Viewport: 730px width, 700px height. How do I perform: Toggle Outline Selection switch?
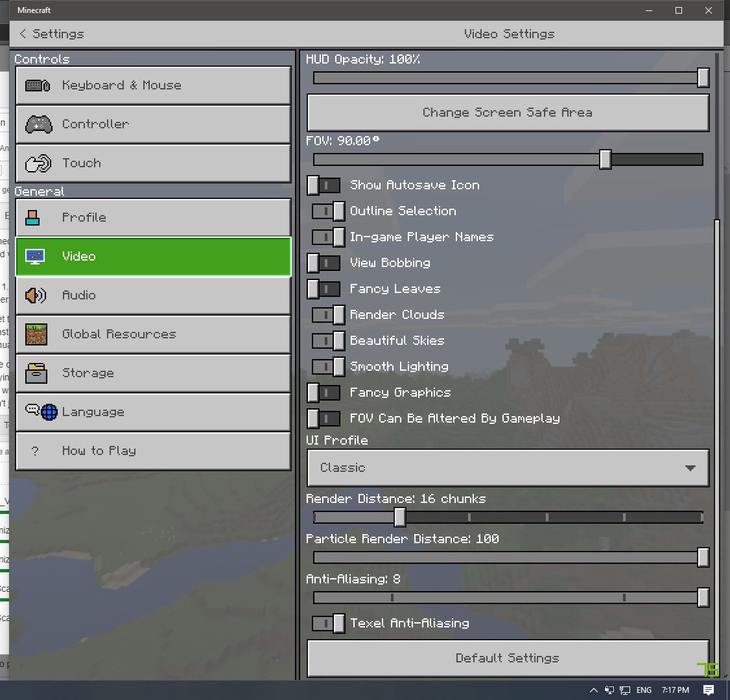[x=328, y=211]
